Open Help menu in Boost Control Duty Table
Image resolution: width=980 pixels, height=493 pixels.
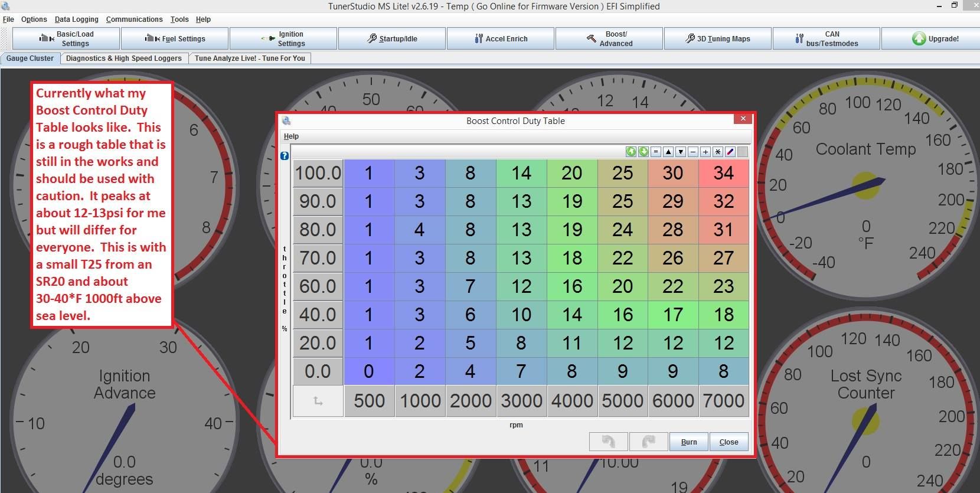(x=291, y=136)
